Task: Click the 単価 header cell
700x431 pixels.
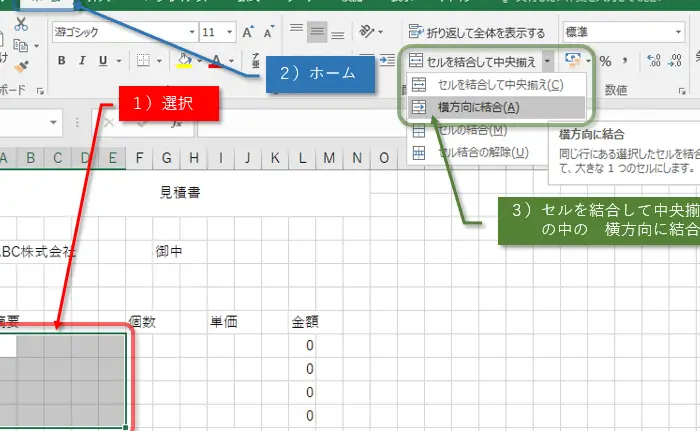Action: click(x=224, y=322)
